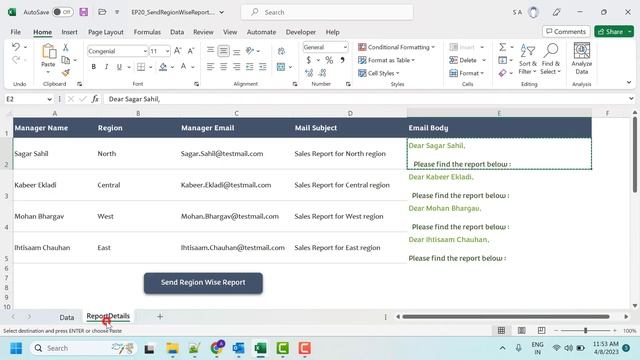
Task: Open the Developer ribbon tab
Action: [x=300, y=32]
